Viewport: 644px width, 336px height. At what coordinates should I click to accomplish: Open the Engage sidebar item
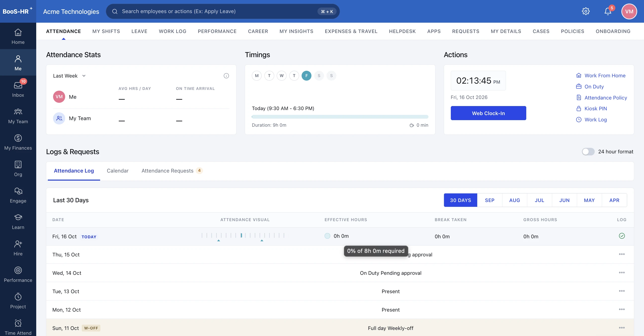18,195
